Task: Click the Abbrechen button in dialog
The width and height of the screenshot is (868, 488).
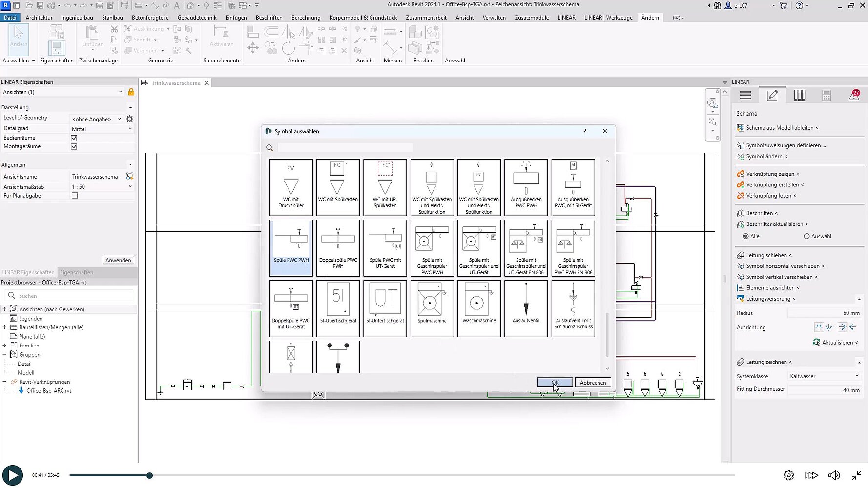Action: point(593,383)
